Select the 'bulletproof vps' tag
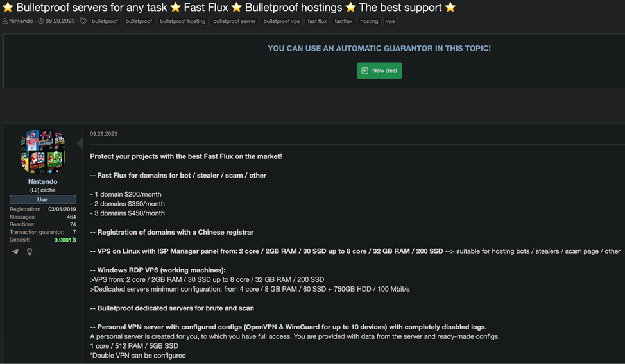This screenshot has width=625, height=364. (282, 21)
